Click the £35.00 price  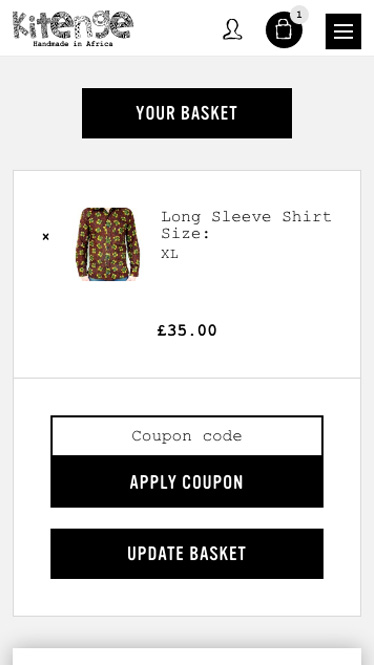(x=187, y=330)
